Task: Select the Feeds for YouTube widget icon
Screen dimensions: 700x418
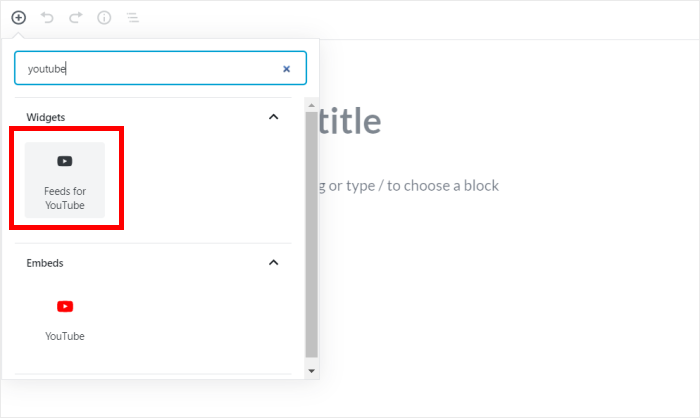Action: [65, 161]
